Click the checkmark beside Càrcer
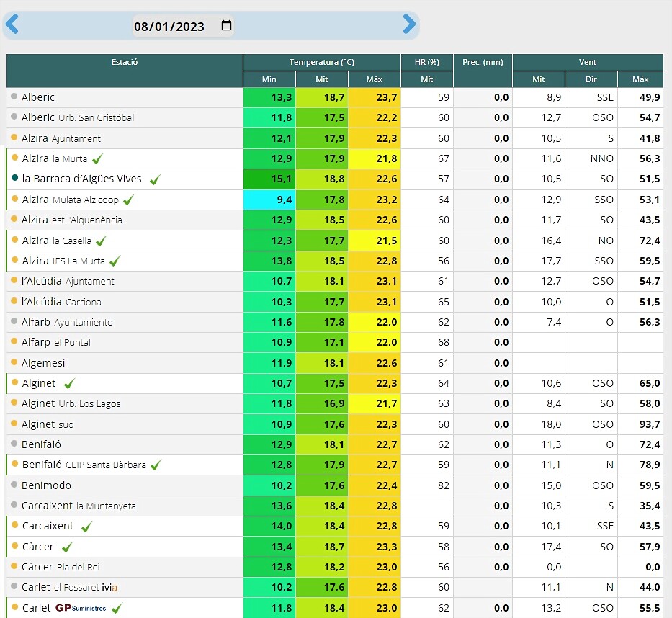 (x=67, y=547)
